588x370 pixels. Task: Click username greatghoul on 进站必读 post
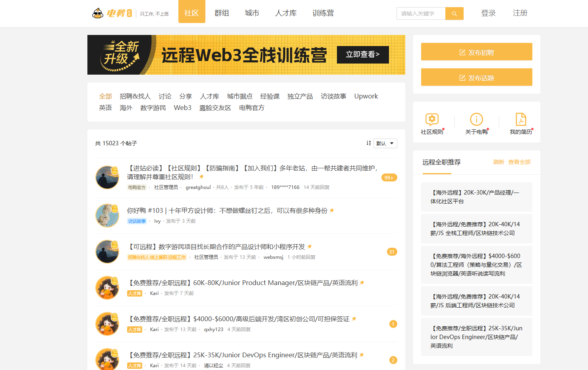pyautogui.click(x=198, y=187)
